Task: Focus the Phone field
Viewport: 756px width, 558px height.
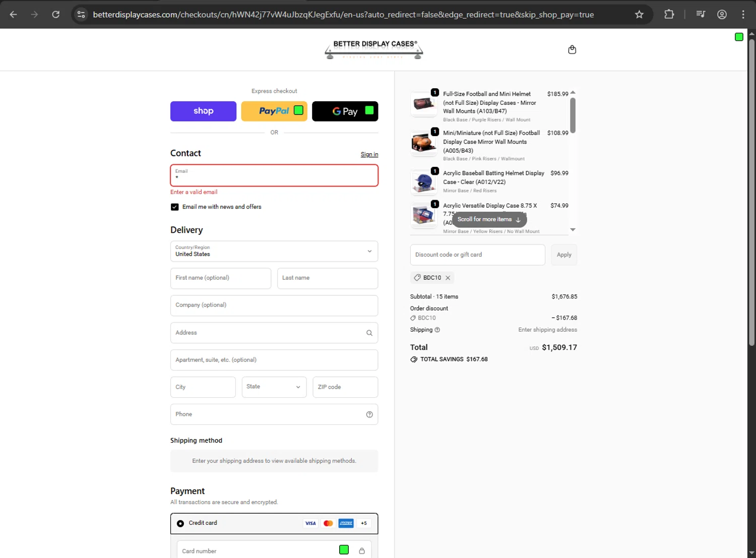Action: click(x=274, y=414)
